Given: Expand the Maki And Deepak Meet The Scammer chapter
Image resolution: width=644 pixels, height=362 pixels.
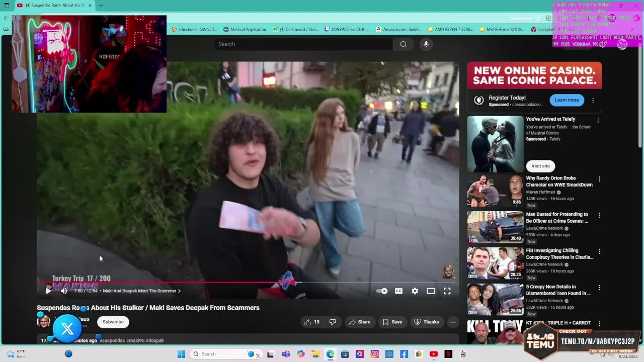Looking at the screenshot, I should [142, 291].
